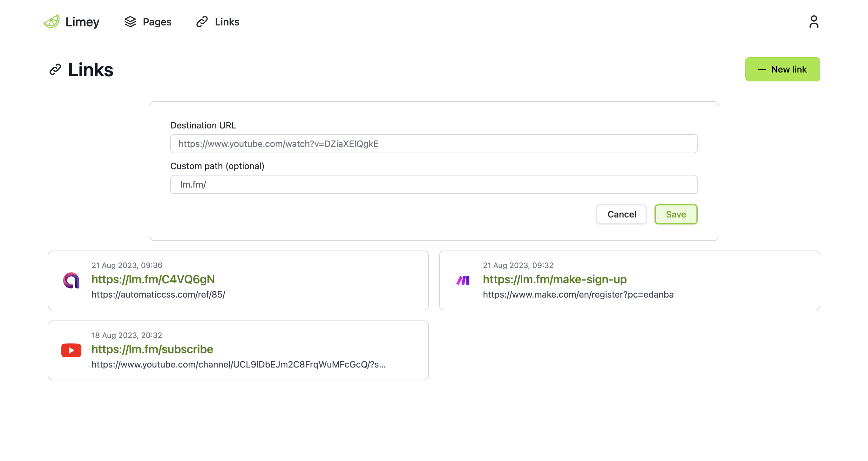
Task: Click the Links chain icon in navbar
Action: tap(201, 21)
